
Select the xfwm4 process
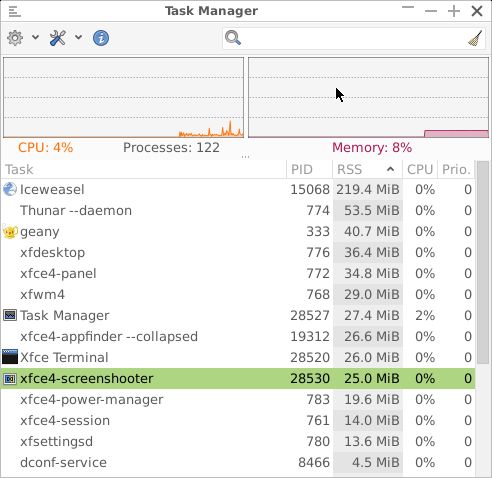tap(238, 294)
